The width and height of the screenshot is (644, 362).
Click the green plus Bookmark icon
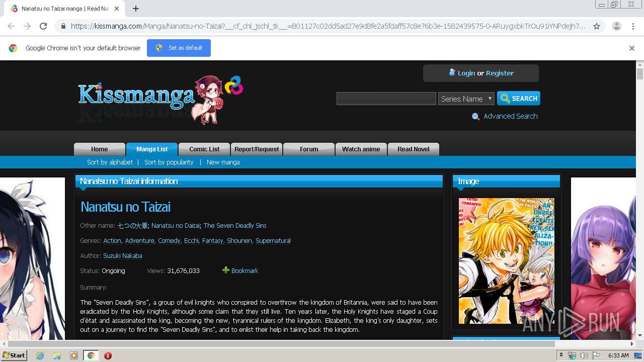click(x=226, y=270)
